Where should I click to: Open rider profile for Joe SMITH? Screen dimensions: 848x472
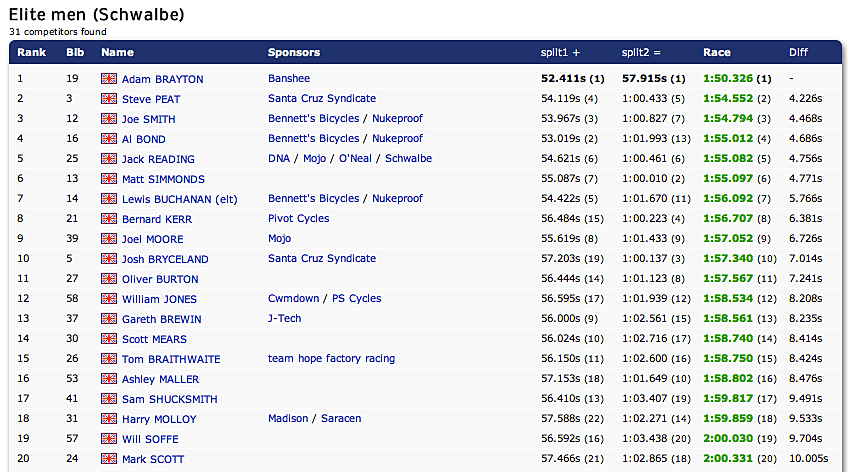(x=149, y=119)
